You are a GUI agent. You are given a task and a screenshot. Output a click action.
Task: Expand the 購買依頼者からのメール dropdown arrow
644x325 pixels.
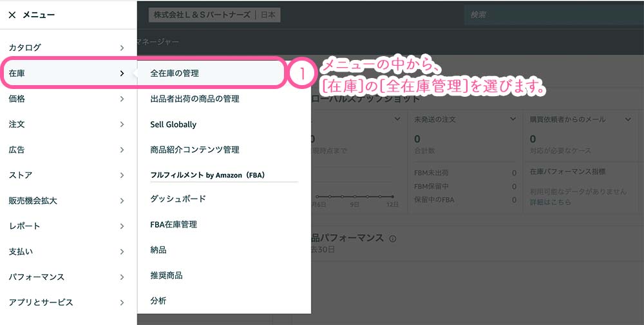pos(628,119)
